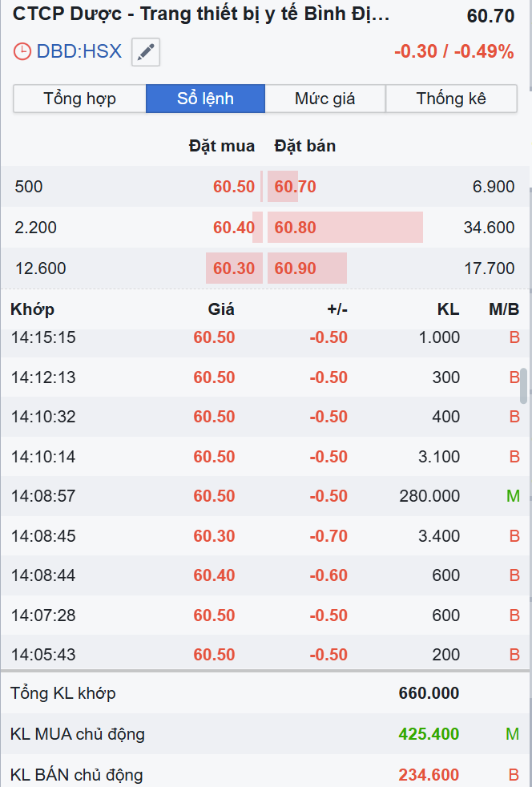Screen dimensions: 532x787
Task: Click the Khớp column header
Action: coord(33,309)
